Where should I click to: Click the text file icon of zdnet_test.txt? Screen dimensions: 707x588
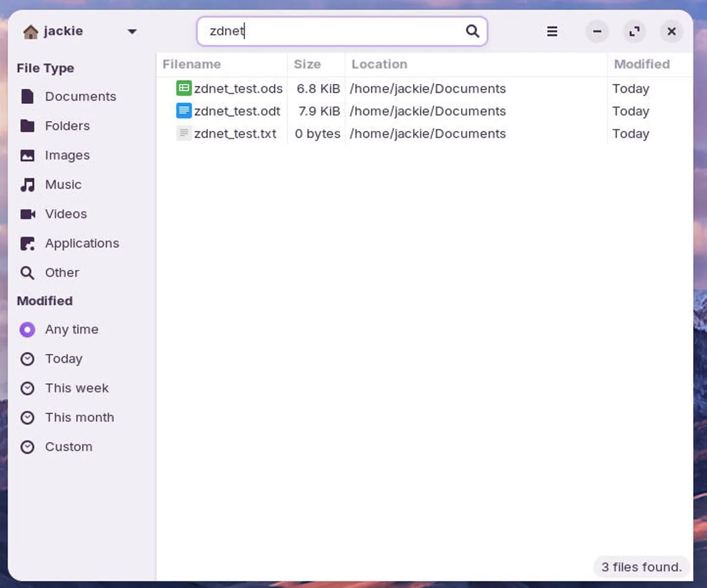(184, 134)
